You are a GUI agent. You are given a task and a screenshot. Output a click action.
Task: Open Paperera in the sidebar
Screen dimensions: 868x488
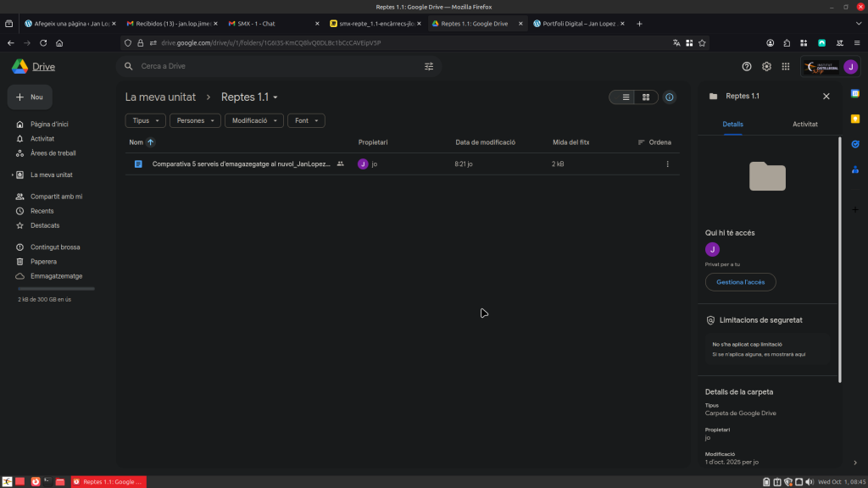tap(43, 262)
